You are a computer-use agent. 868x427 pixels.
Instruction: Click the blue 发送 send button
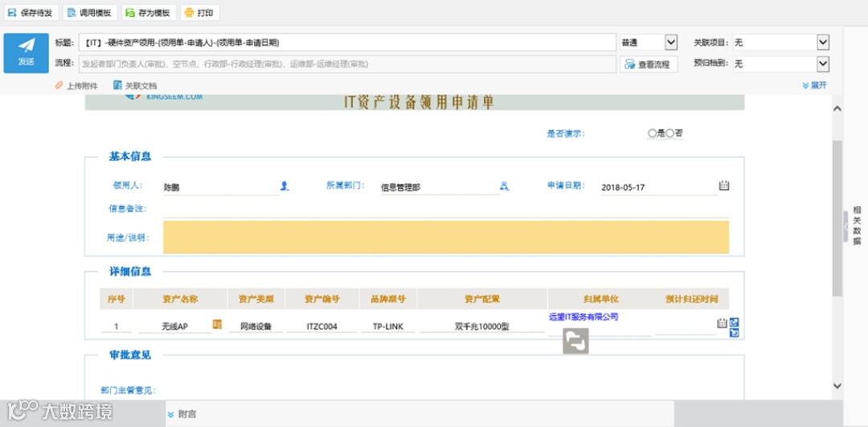[x=26, y=53]
